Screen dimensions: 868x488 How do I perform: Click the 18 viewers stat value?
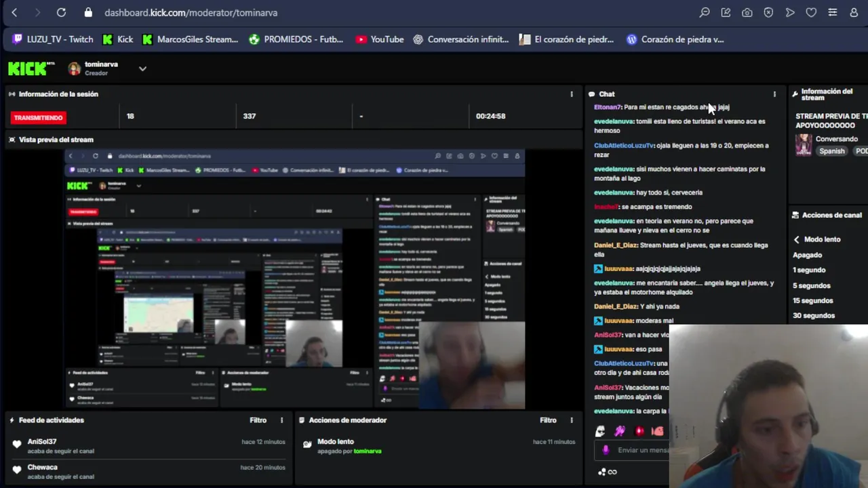point(130,116)
